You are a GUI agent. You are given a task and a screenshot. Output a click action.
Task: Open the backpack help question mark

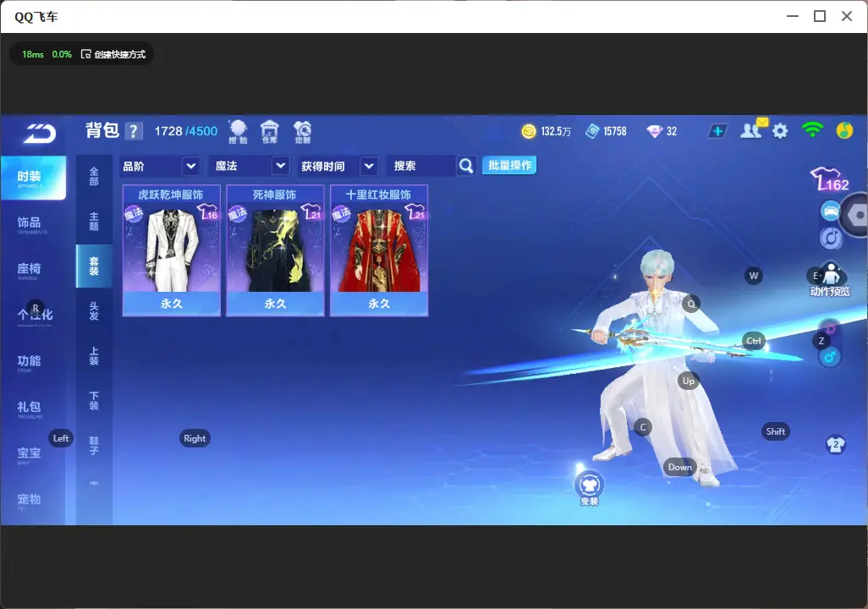(134, 131)
